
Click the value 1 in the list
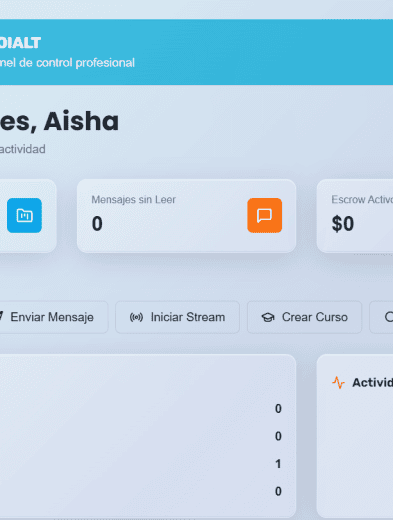[278, 464]
